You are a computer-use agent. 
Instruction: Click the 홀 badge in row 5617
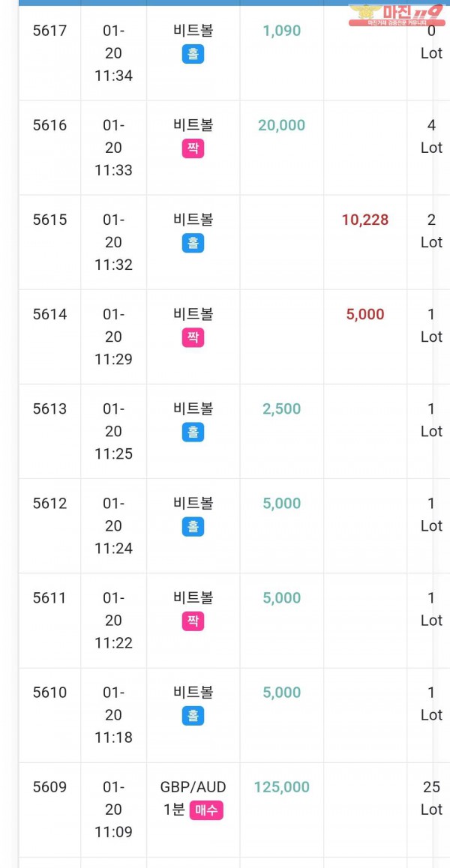pyautogui.click(x=193, y=54)
